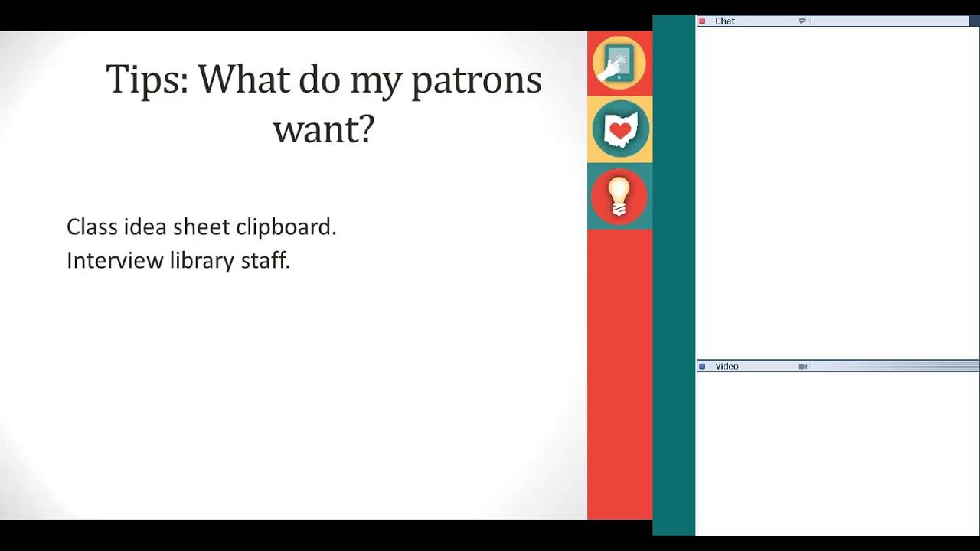Select the Chat panel title

725,21
